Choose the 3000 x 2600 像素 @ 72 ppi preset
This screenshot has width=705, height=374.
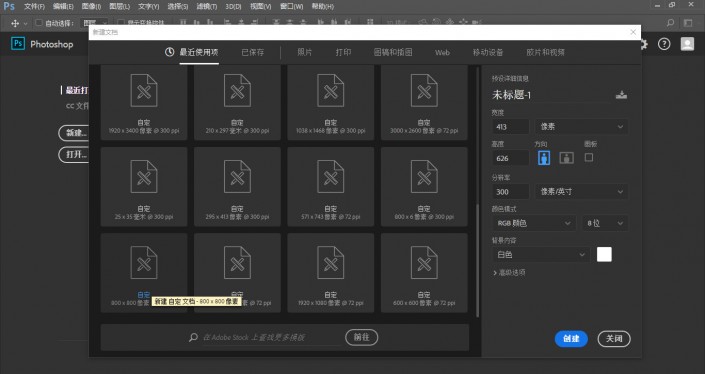coord(424,102)
